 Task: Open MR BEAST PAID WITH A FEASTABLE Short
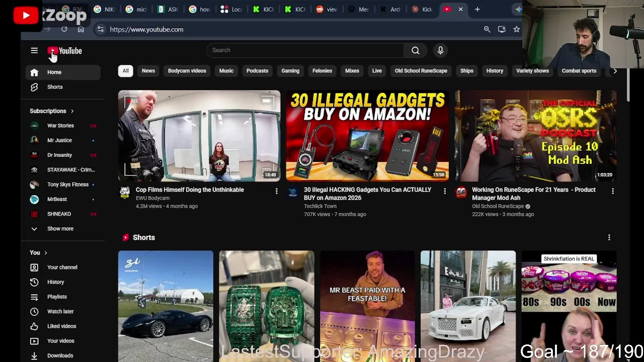pyautogui.click(x=367, y=306)
